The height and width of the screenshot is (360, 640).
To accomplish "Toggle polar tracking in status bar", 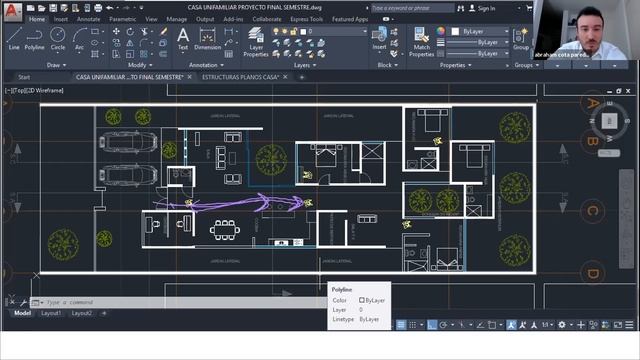I will point(443,324).
